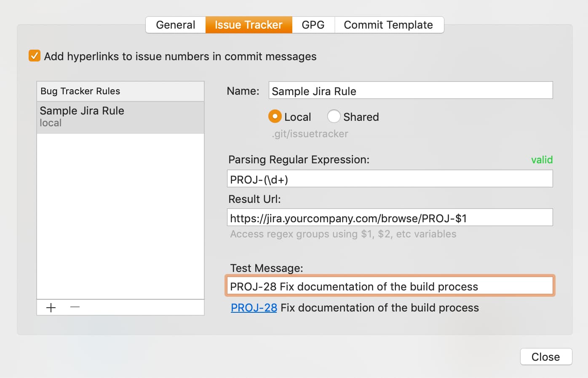
Task: Select Sample Jira Rule in rules list
Action: pyautogui.click(x=120, y=117)
